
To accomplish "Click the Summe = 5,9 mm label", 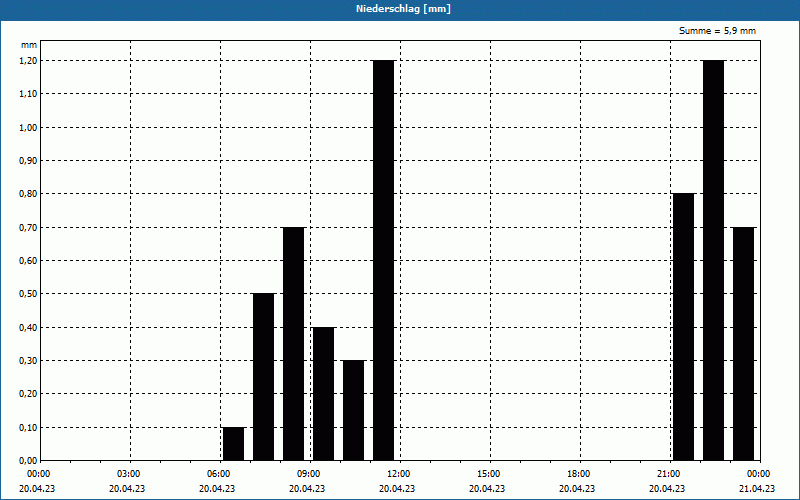I will tap(717, 31).
